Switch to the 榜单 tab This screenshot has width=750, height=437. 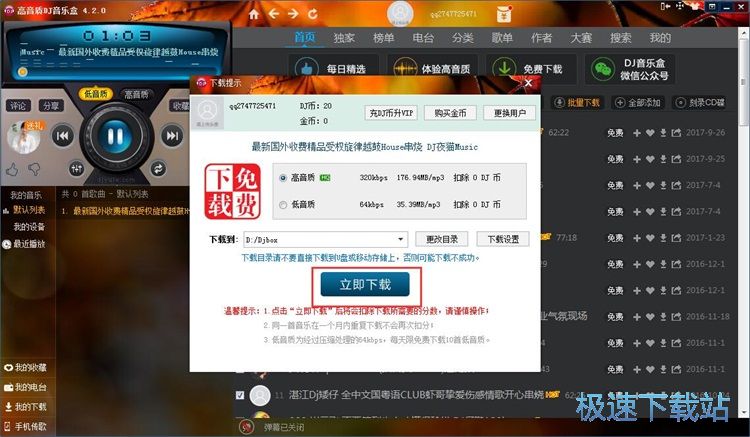(384, 38)
